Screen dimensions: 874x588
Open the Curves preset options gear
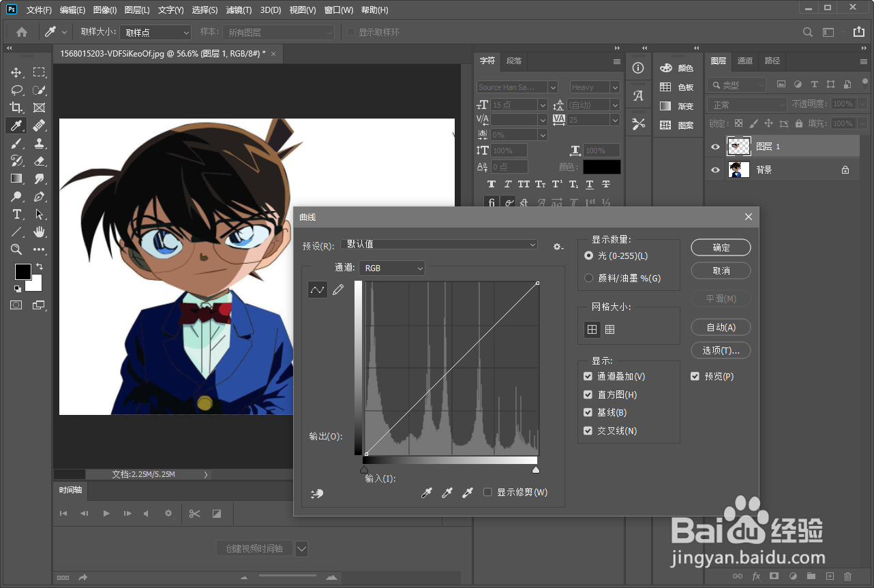pyautogui.click(x=558, y=246)
